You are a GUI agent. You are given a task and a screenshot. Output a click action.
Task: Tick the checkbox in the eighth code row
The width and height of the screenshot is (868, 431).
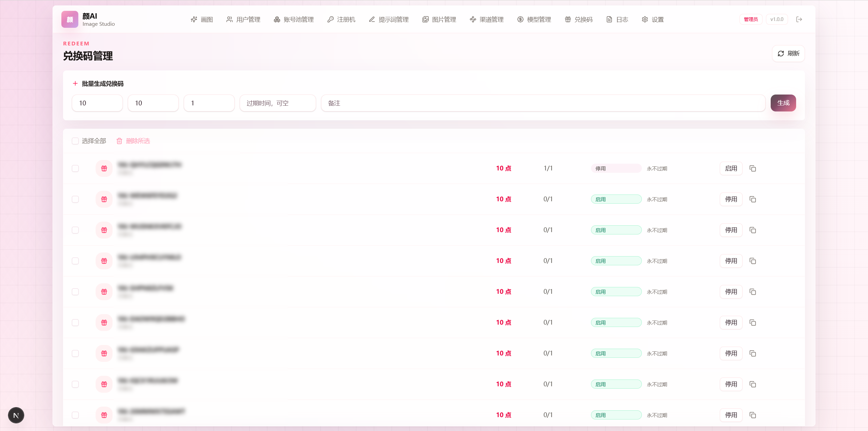(75, 384)
